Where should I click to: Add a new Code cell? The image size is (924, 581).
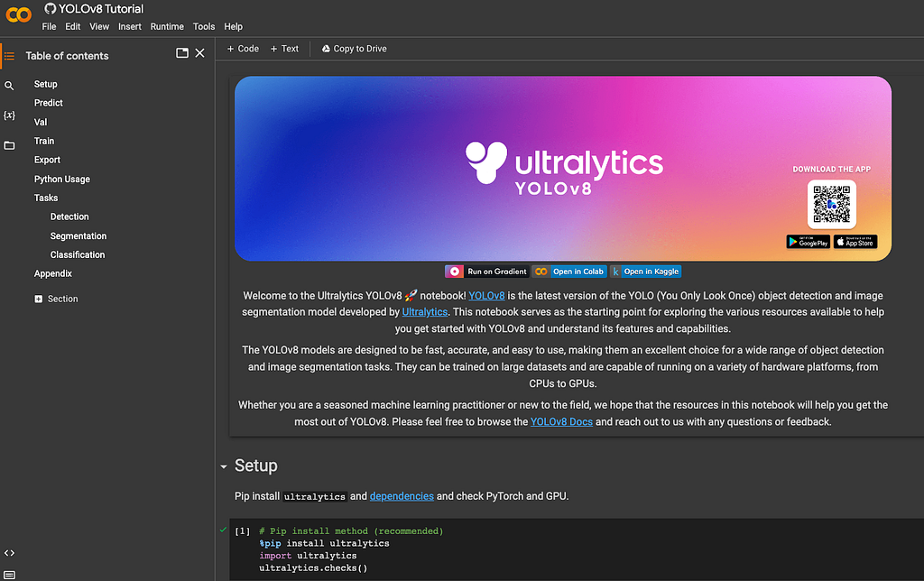click(243, 49)
